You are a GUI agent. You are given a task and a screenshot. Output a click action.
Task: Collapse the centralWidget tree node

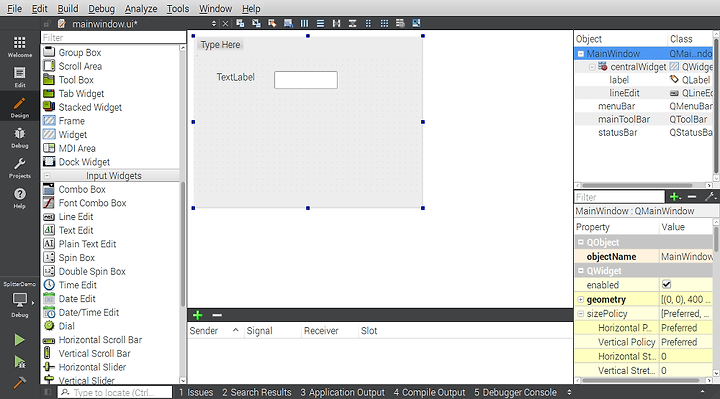pyautogui.click(x=592, y=67)
